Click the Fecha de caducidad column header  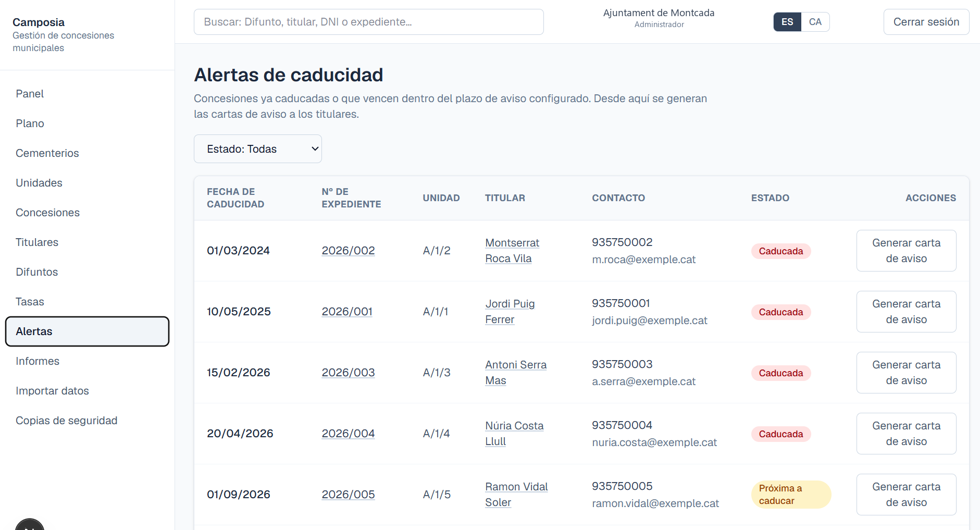[235, 198]
